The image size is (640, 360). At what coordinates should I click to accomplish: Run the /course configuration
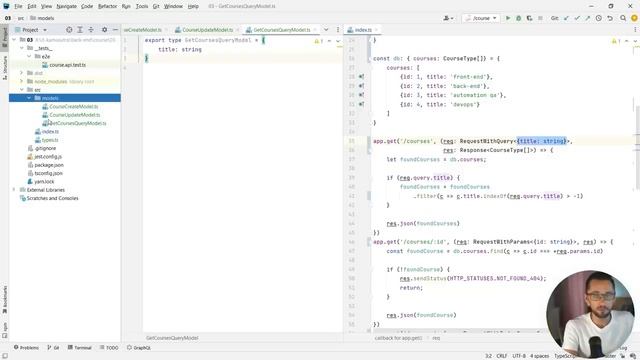pyautogui.click(x=508, y=18)
